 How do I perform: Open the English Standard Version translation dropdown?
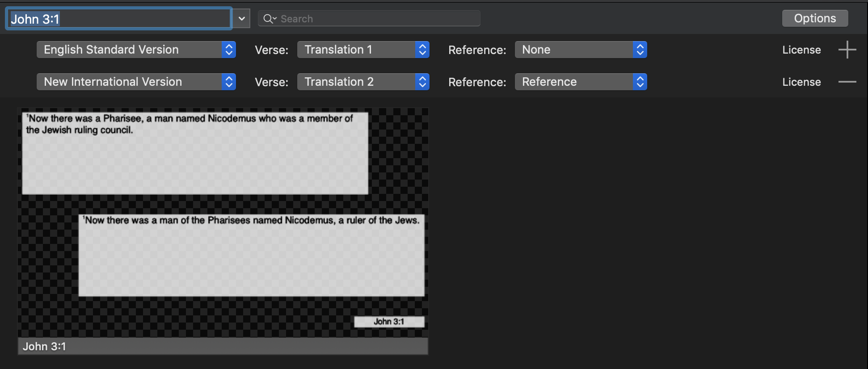[x=136, y=50]
